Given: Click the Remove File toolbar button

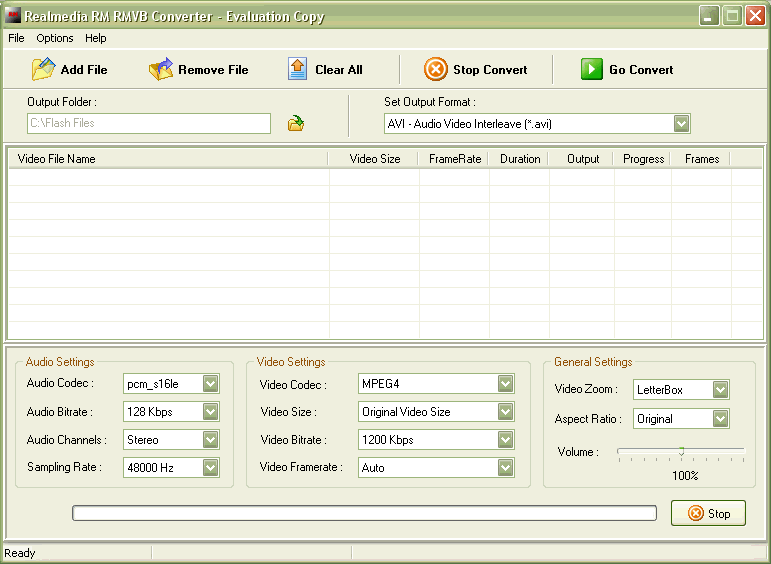Looking at the screenshot, I should (199, 69).
